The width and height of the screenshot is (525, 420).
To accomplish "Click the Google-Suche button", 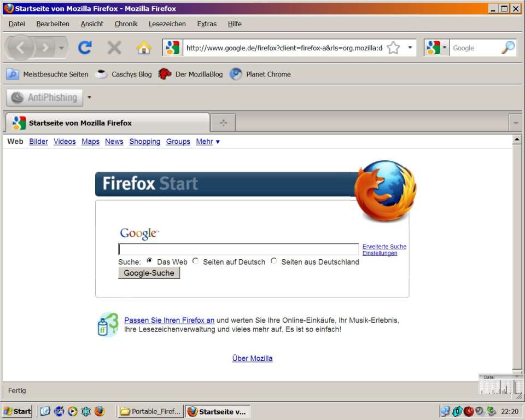I will 149,273.
